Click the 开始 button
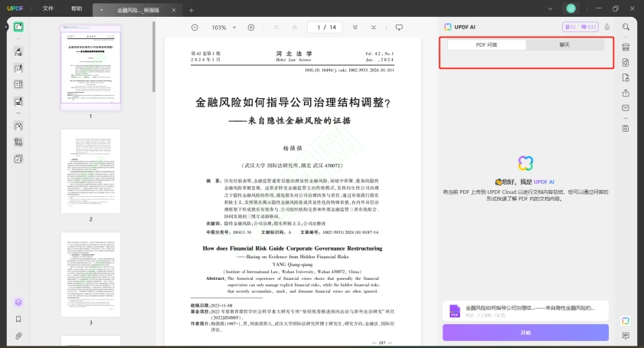Image resolution: width=644 pixels, height=348 pixels. [x=526, y=333]
